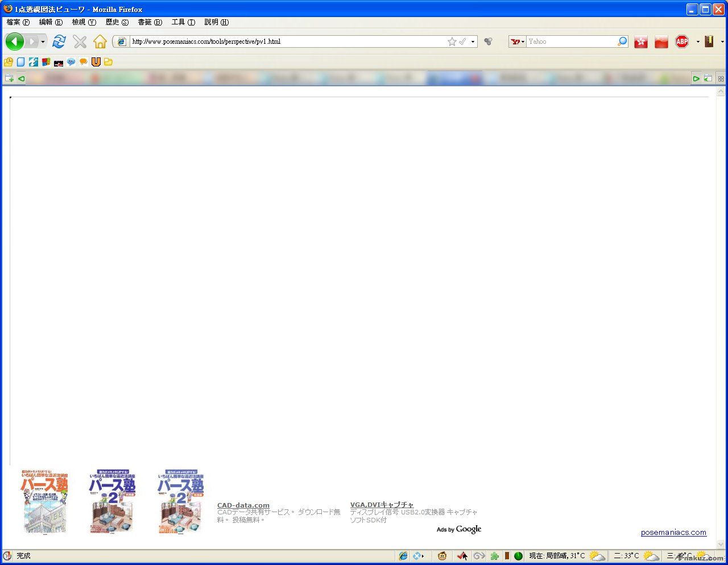Open the back/forward history dropdown arrow

click(43, 41)
